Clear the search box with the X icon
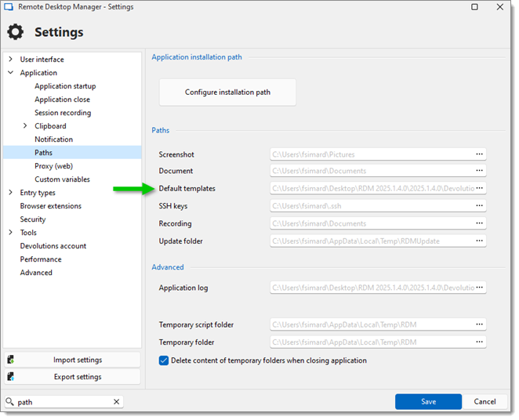Image resolution: width=519 pixels, height=420 pixels. point(117,402)
